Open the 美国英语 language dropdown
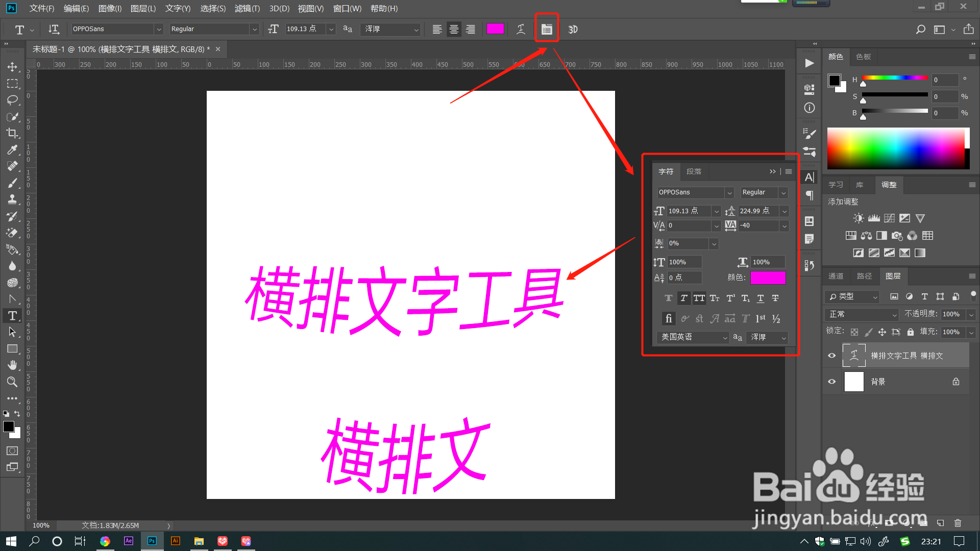The width and height of the screenshot is (980, 551). click(693, 337)
